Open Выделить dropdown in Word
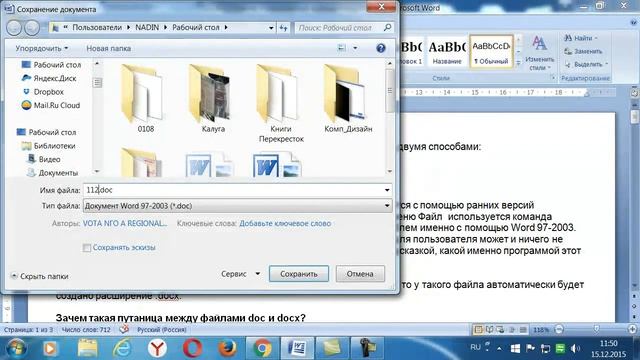The height and width of the screenshot is (360, 640). point(586,64)
